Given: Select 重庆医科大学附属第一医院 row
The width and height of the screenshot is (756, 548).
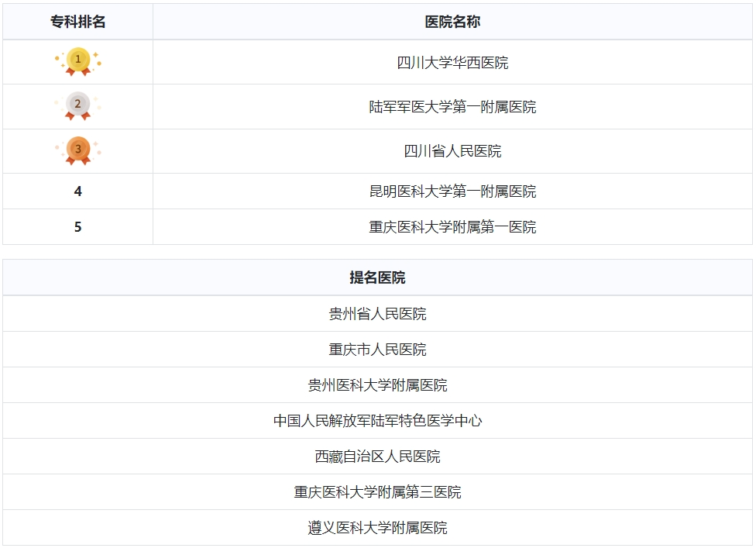Looking at the screenshot, I should pyautogui.click(x=452, y=227).
